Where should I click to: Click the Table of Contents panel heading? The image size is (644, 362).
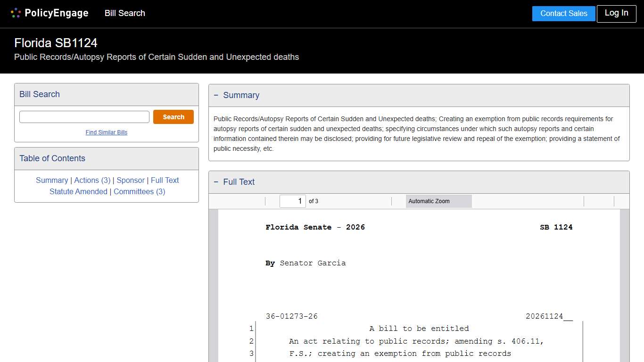click(52, 158)
